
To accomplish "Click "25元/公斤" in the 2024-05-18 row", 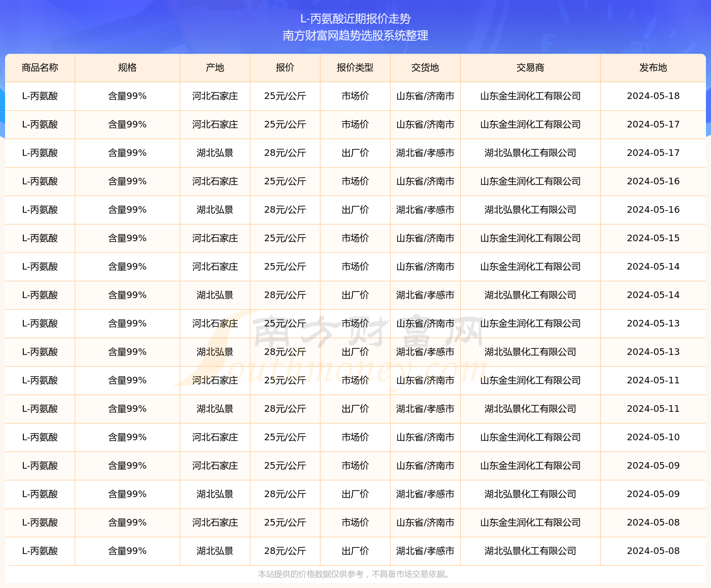I will 285,96.
